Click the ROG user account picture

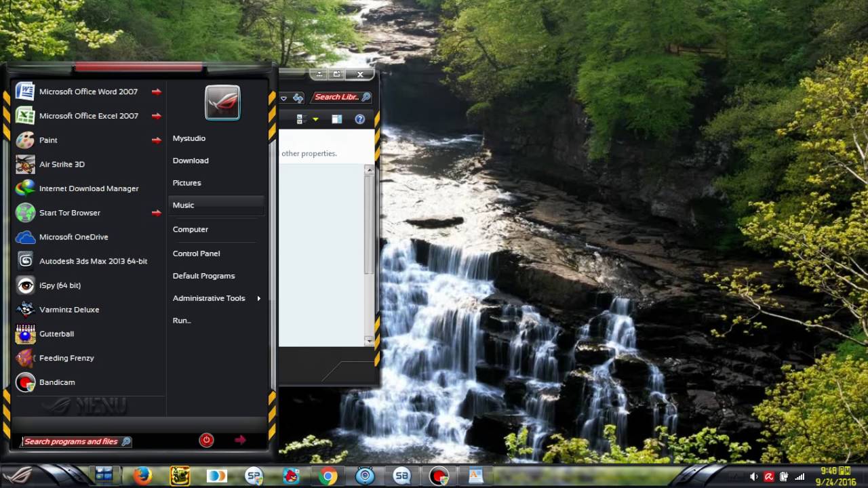pos(222,102)
